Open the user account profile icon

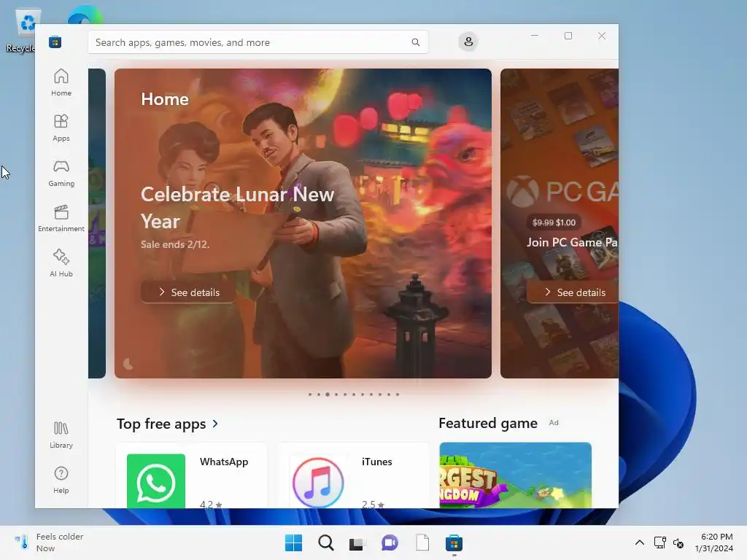pyautogui.click(x=468, y=42)
